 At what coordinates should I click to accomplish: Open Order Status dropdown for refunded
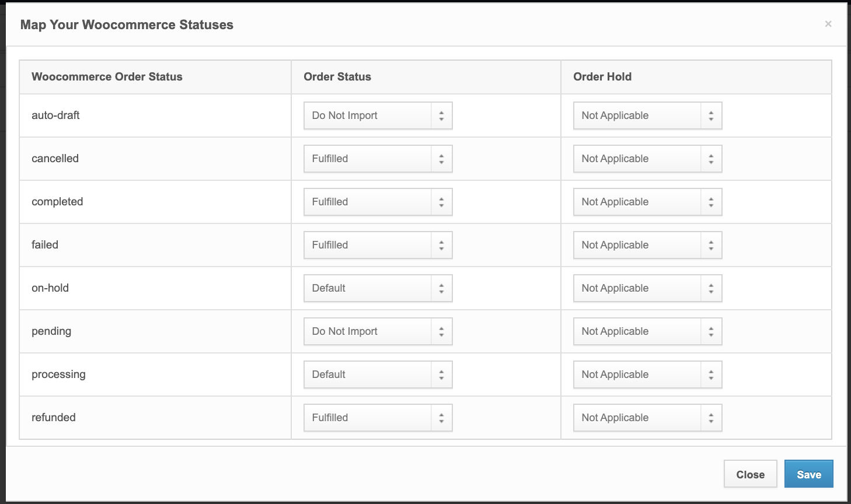coord(378,418)
